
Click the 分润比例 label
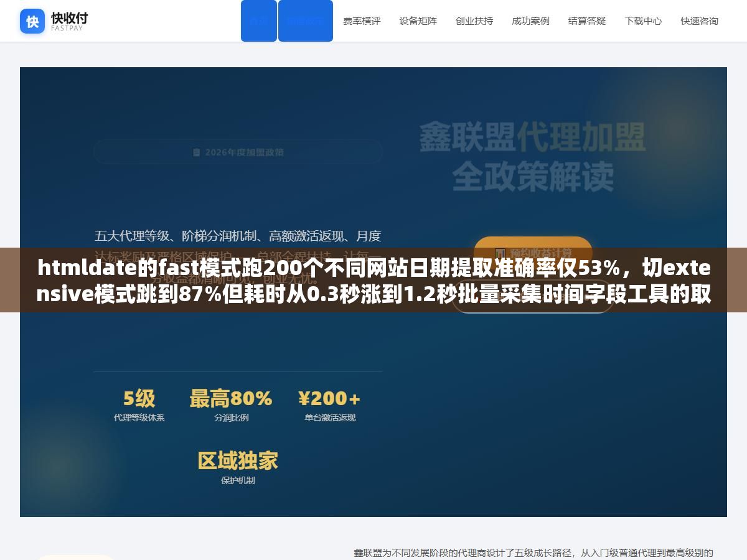click(231, 418)
